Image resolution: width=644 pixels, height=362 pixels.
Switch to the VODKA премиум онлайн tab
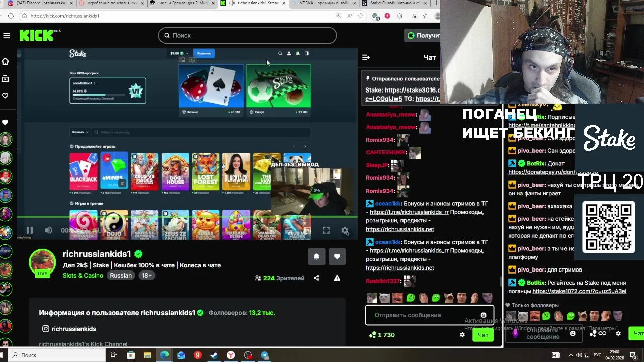tap(323, 3)
